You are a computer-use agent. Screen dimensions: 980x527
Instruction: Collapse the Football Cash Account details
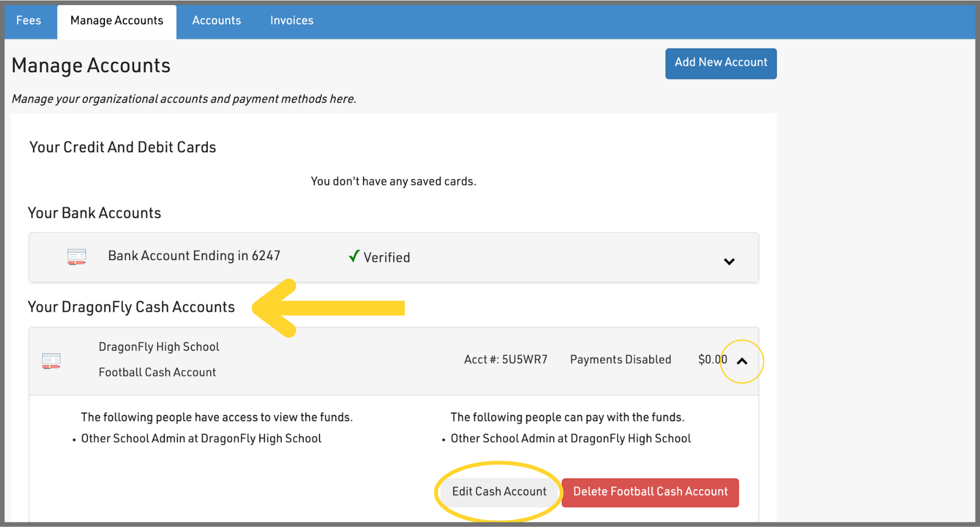[742, 361]
